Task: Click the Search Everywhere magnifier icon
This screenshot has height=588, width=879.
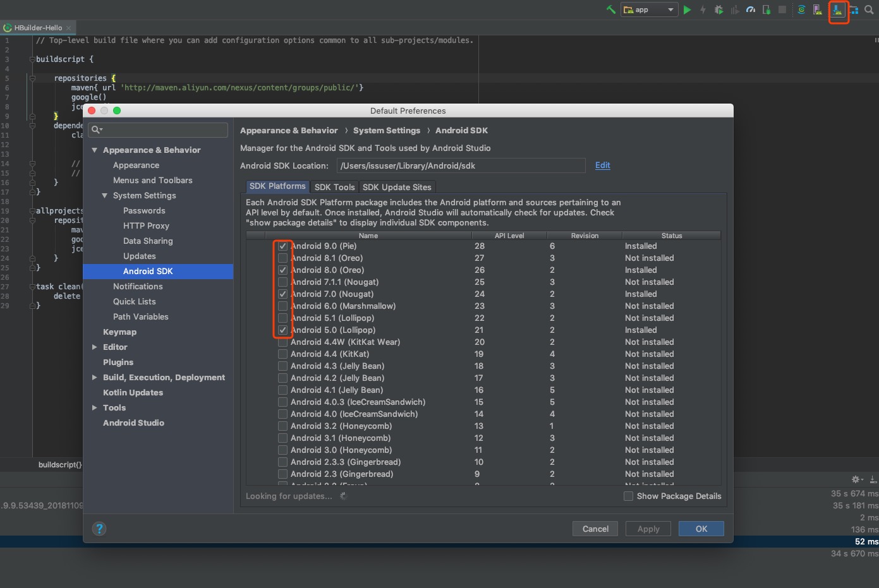Action: (869, 9)
